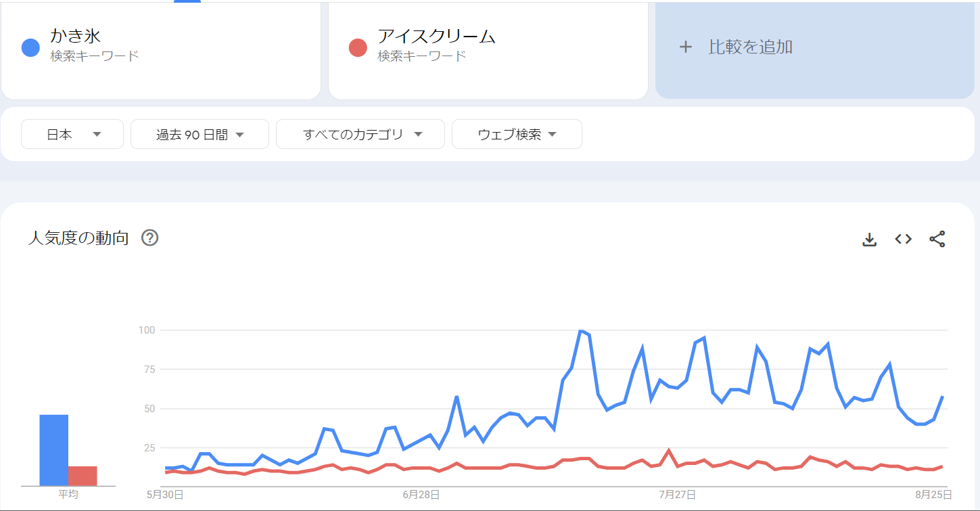The height and width of the screenshot is (511, 980).
Task: Open help for 人気度の動向
Action: pos(149,238)
